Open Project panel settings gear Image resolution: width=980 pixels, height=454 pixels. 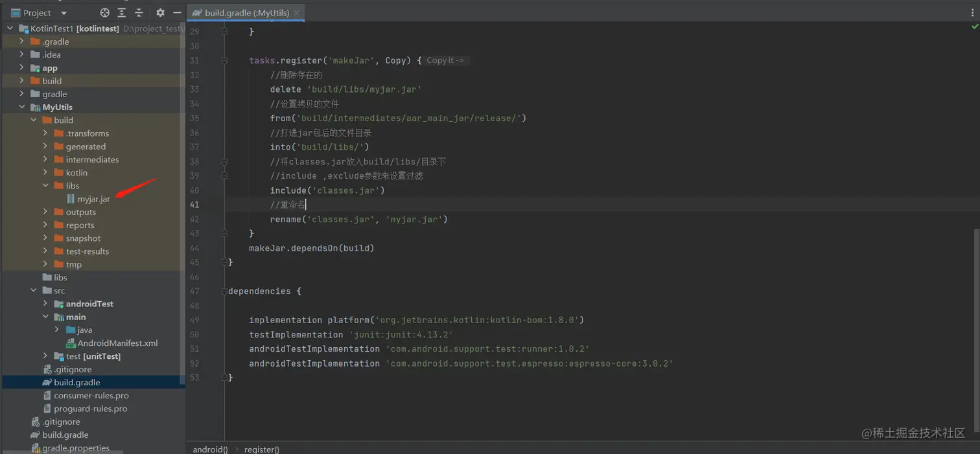pyautogui.click(x=160, y=13)
